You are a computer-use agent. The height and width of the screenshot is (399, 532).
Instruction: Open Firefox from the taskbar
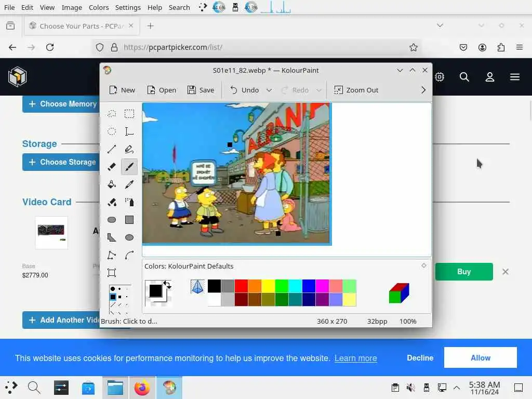pos(142,388)
